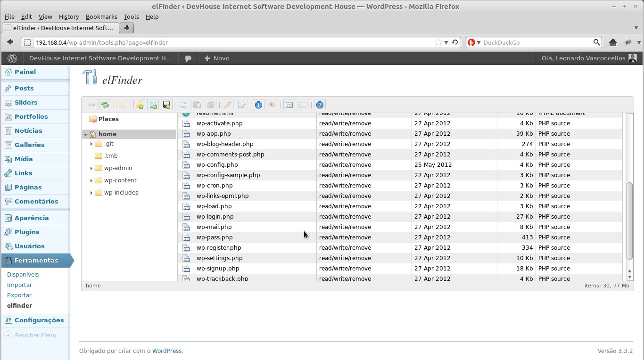This screenshot has height=360, width=644.
Task: Switch to icons view in elFinder toolbar
Action: click(x=289, y=105)
